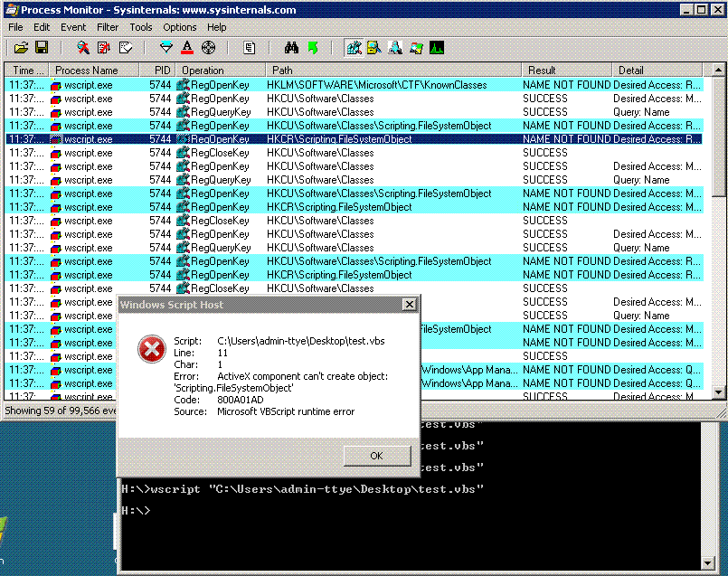Screen dimensions: 728x576
Task: Click 'Showing 59 of 99,566' status text
Action: point(61,411)
